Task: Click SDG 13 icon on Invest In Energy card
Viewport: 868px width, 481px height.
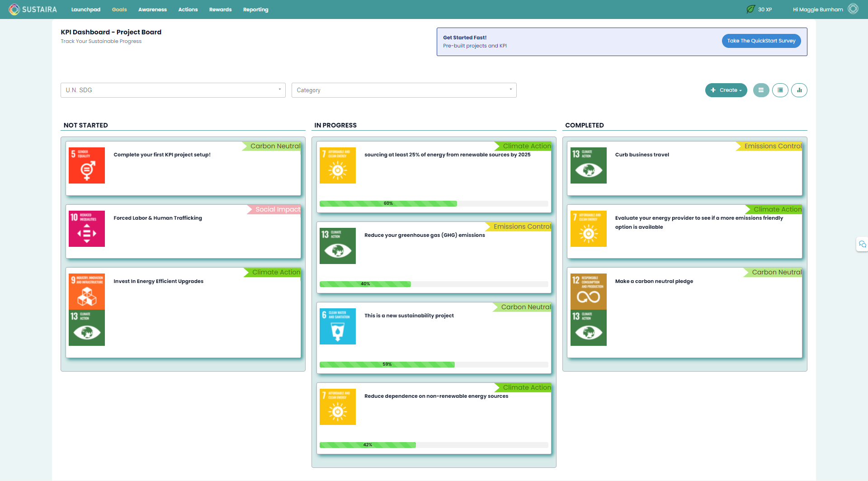Action: click(x=87, y=328)
